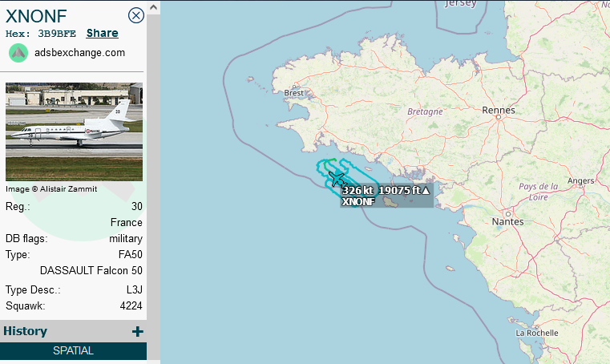Click the green flight track segment
610x364 pixels.
(x=331, y=160)
